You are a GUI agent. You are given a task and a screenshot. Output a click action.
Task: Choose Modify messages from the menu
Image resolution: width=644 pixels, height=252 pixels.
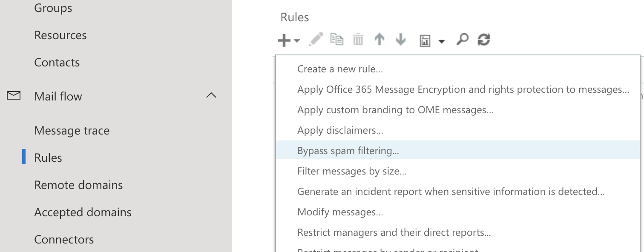(340, 212)
